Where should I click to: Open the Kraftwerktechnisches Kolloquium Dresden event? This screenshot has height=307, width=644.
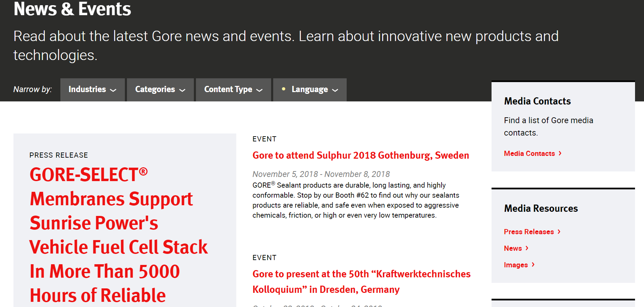click(361, 281)
